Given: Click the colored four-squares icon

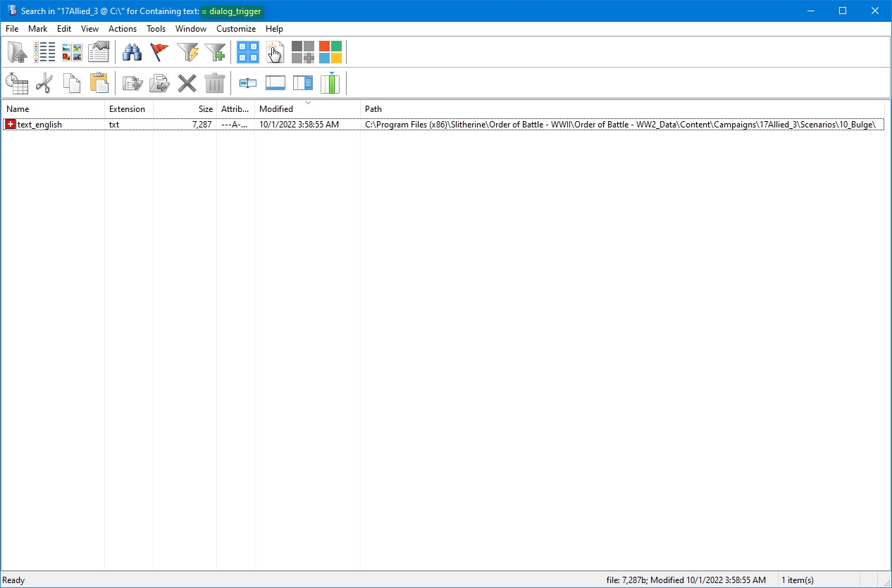Looking at the screenshot, I should point(330,52).
